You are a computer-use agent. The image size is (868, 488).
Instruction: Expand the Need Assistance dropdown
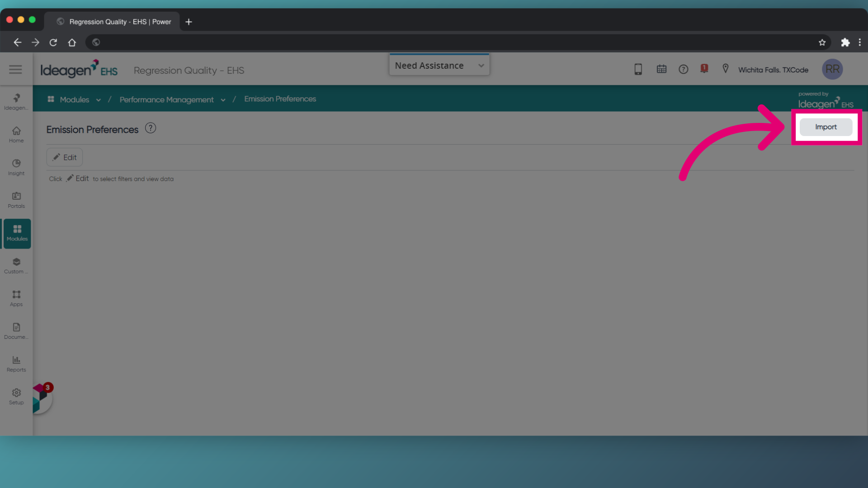pyautogui.click(x=439, y=66)
